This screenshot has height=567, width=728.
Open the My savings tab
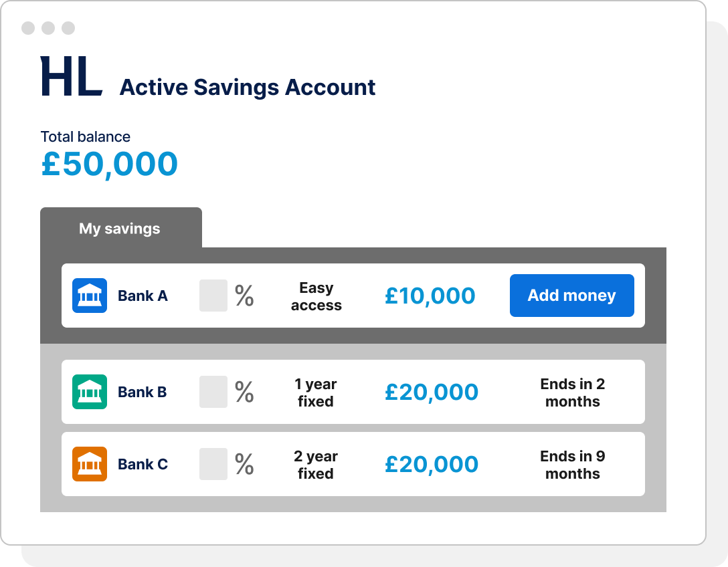pos(120,229)
